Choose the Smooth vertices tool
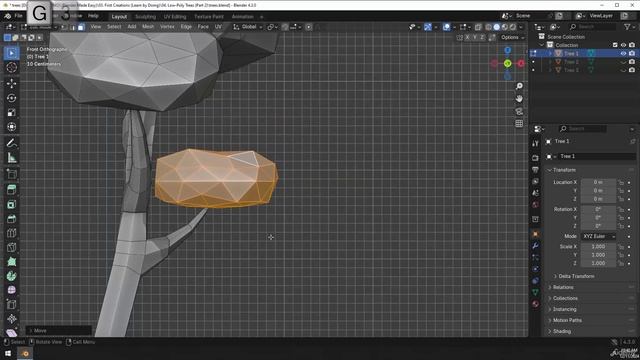Screen dimensions: 640x360 11,290
